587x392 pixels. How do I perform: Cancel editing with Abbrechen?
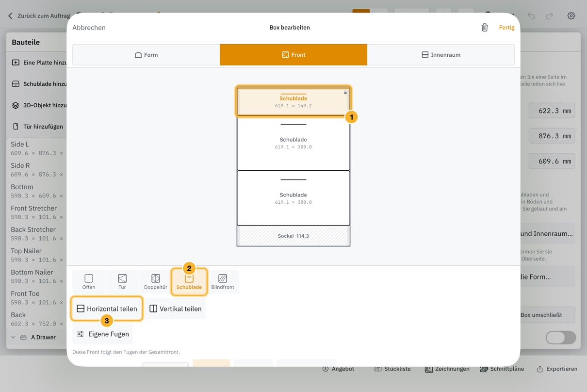pos(89,28)
